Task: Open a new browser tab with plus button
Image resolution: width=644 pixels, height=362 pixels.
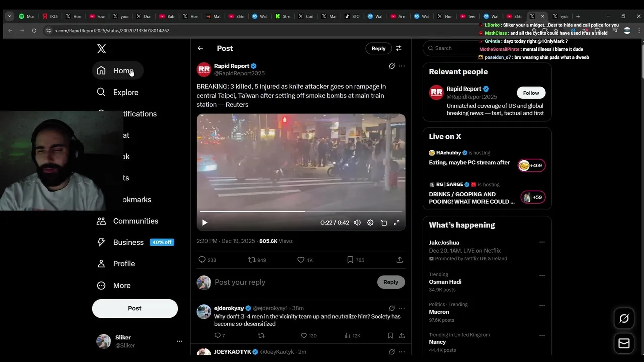Action: (578, 16)
